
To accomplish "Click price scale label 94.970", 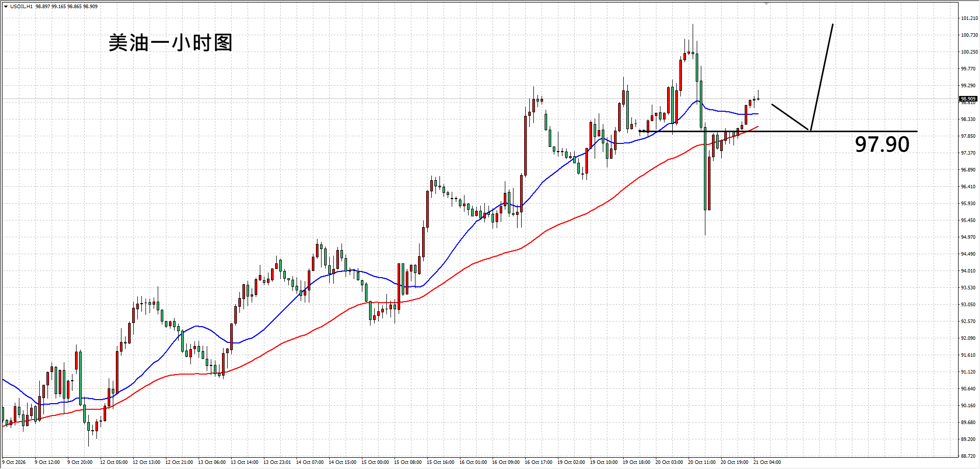I will click(x=968, y=237).
